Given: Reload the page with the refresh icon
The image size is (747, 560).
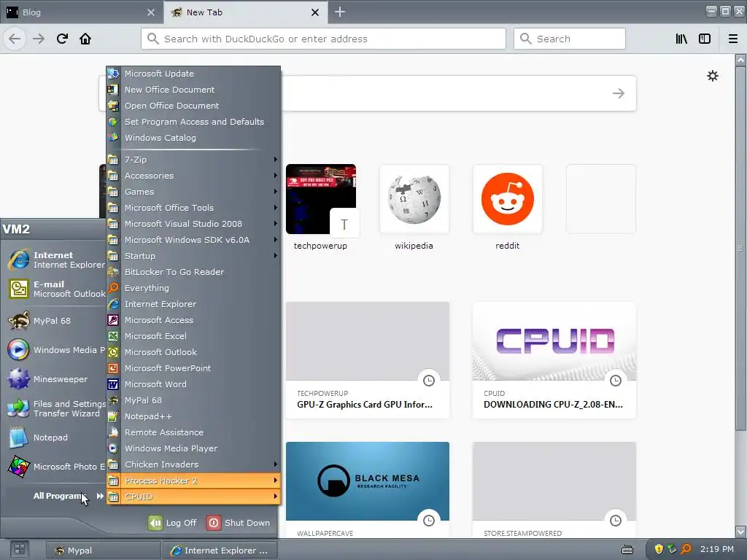Looking at the screenshot, I should click(62, 39).
